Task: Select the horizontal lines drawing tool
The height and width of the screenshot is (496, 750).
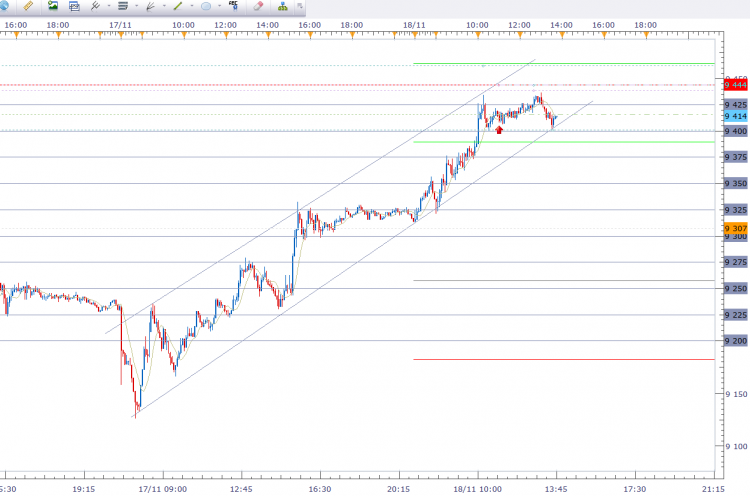Action: (123, 6)
